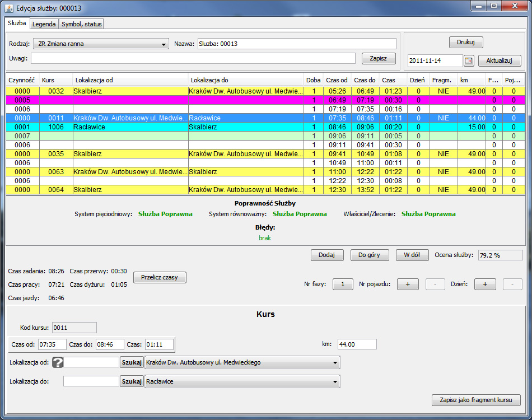
Task: Edit the km field 44.00
Action: click(357, 344)
